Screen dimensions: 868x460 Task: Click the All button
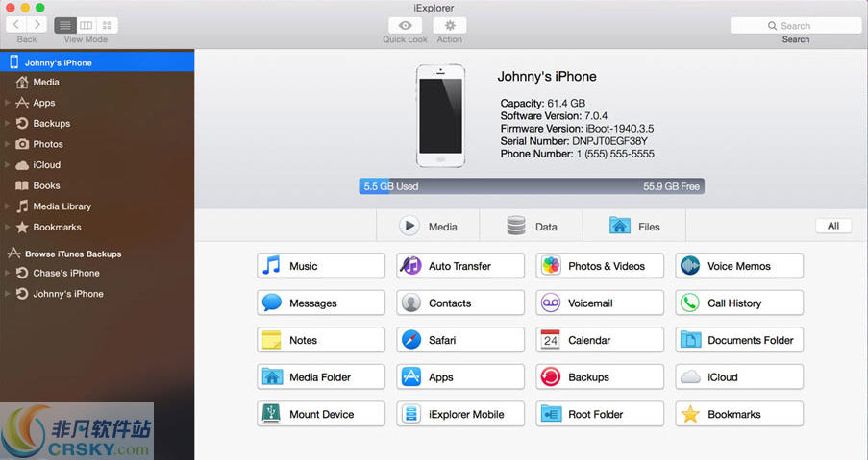pos(833,226)
